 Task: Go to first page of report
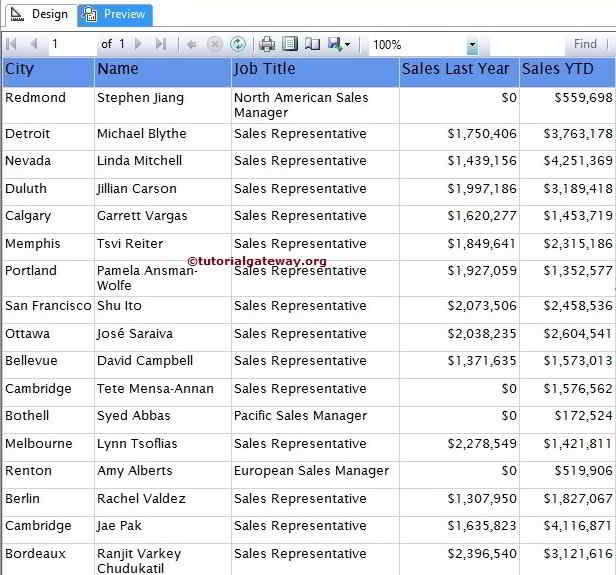[11, 44]
